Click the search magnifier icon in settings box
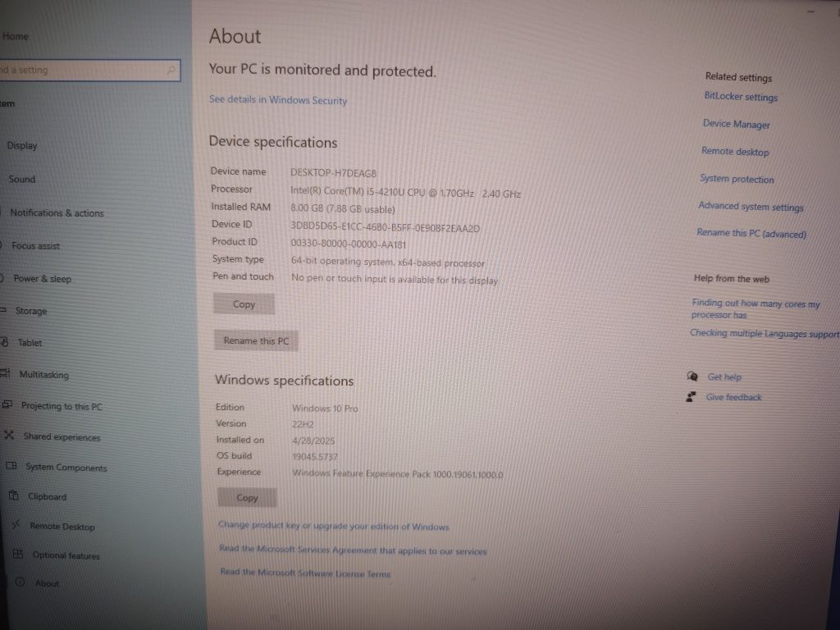Viewport: 840px width, 630px height. click(x=171, y=70)
